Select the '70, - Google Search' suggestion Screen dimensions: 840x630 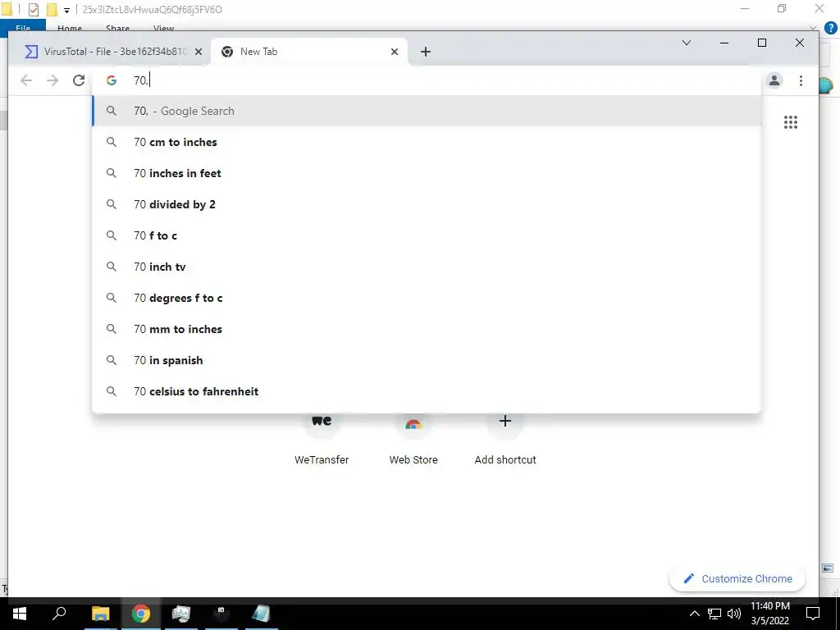pos(427,111)
